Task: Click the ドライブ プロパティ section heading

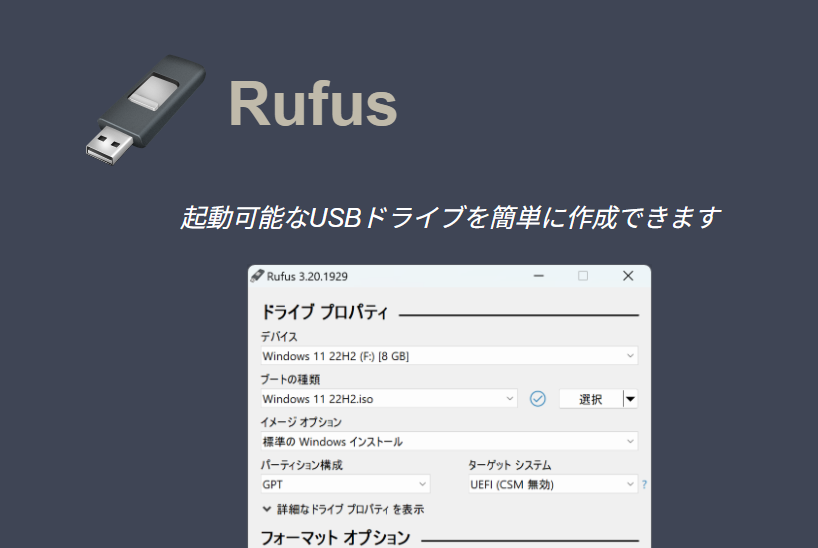Action: [x=324, y=312]
